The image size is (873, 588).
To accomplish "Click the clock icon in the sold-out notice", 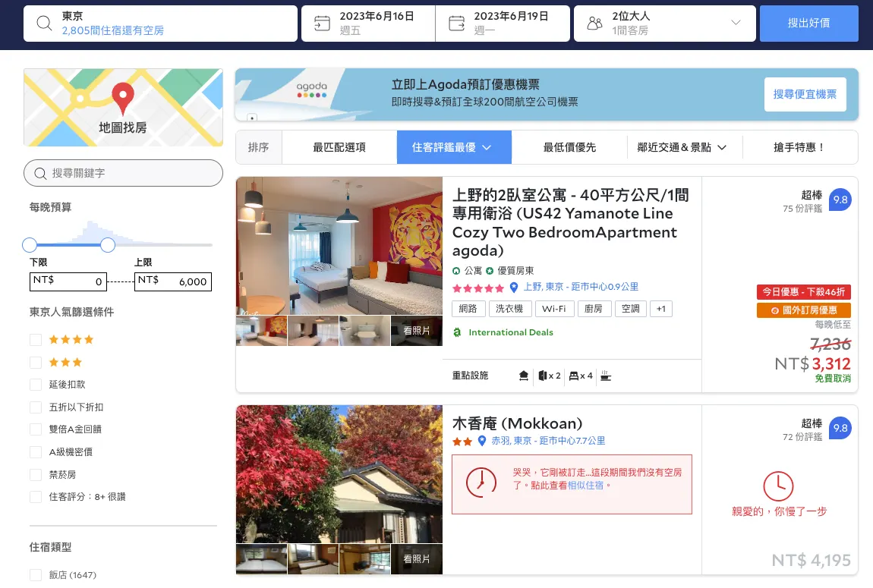I will 481,483.
